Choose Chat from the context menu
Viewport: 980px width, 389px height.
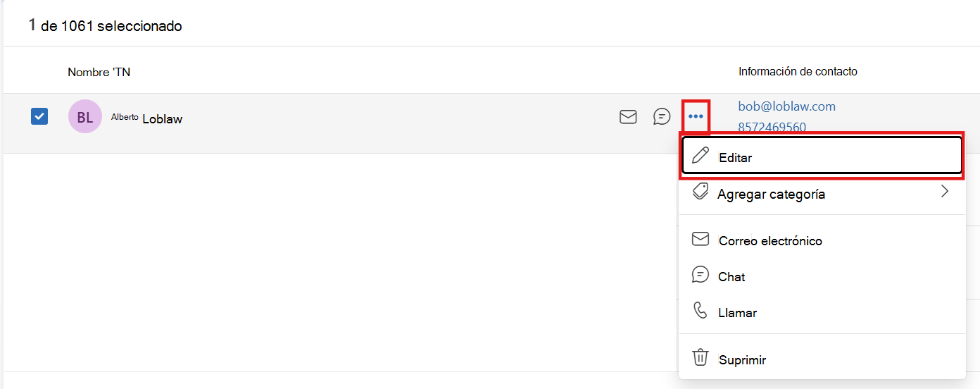tap(822, 276)
